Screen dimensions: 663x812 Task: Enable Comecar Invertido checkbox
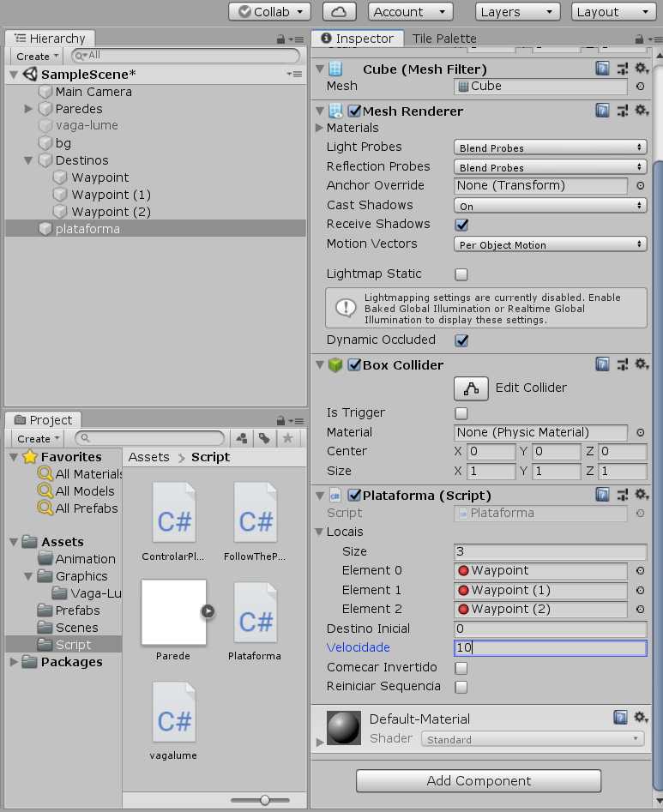pyautogui.click(x=461, y=668)
